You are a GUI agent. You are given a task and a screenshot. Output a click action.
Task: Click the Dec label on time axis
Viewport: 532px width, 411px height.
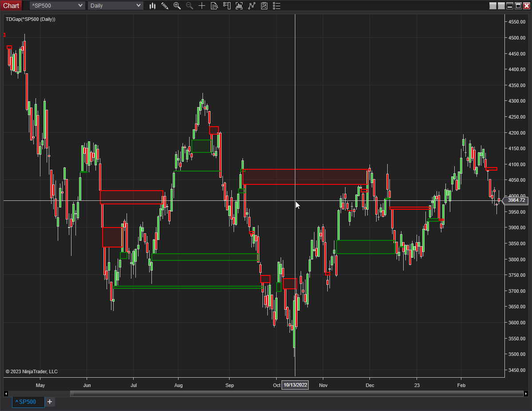coord(370,385)
